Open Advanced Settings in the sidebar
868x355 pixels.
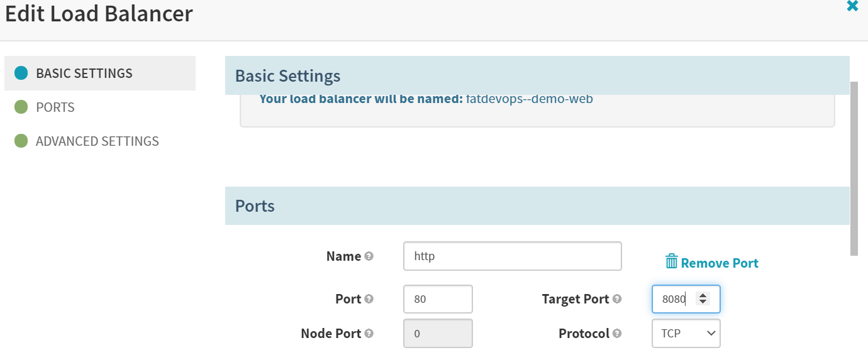[97, 141]
